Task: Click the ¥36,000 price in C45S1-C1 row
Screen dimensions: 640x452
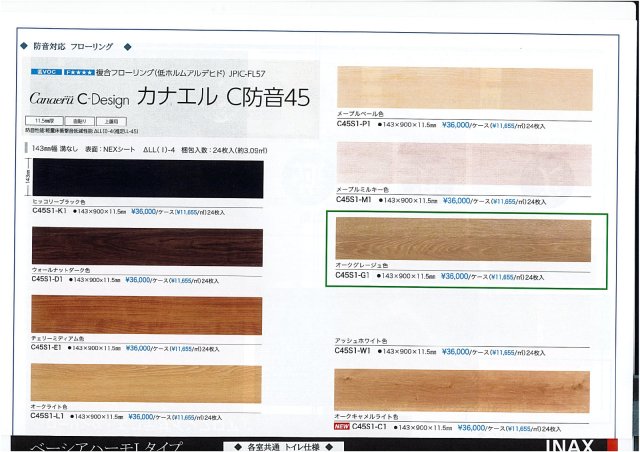Action: (472, 428)
